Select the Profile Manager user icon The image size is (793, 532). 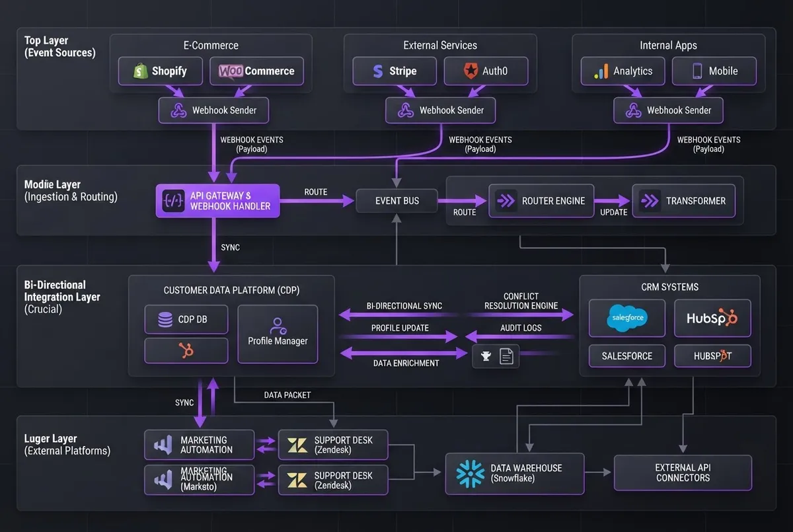tap(278, 325)
